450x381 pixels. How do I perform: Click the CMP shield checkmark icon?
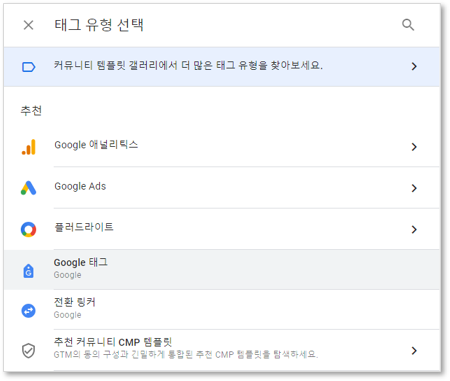(x=29, y=351)
